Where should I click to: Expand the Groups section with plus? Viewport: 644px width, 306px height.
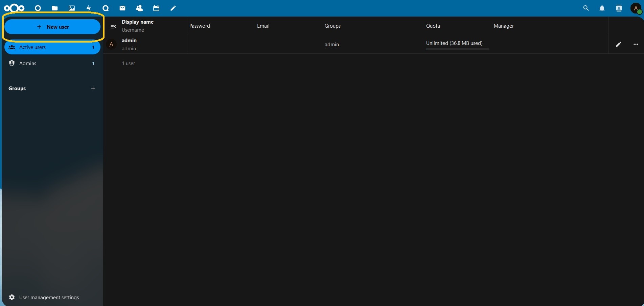click(x=93, y=88)
